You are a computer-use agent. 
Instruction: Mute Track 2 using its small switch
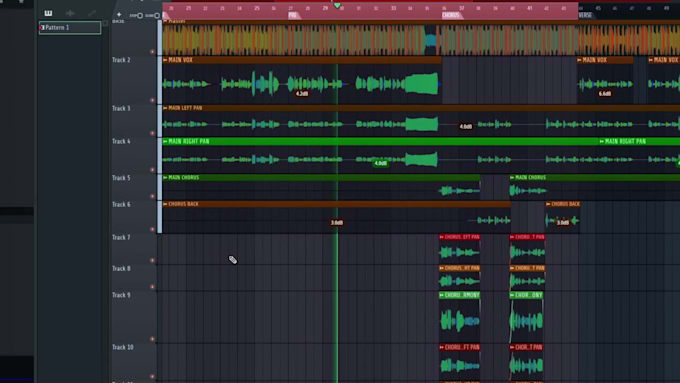point(152,100)
